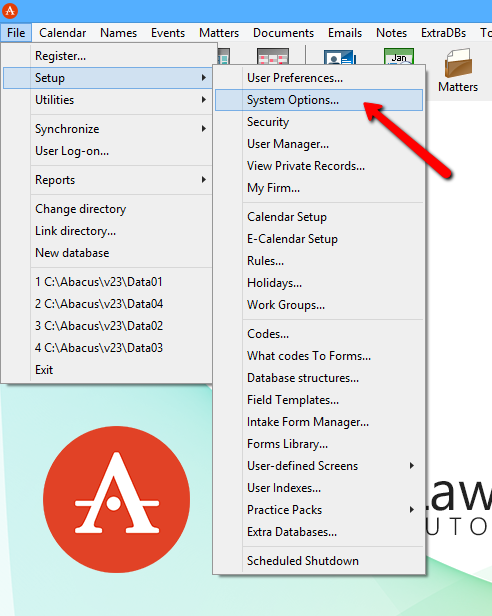Select Link directory option
Screen dimensions: 492x616
point(108,231)
